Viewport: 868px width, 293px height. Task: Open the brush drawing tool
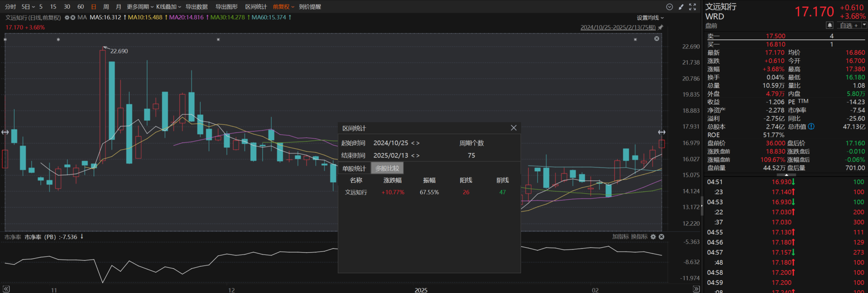(x=681, y=7)
